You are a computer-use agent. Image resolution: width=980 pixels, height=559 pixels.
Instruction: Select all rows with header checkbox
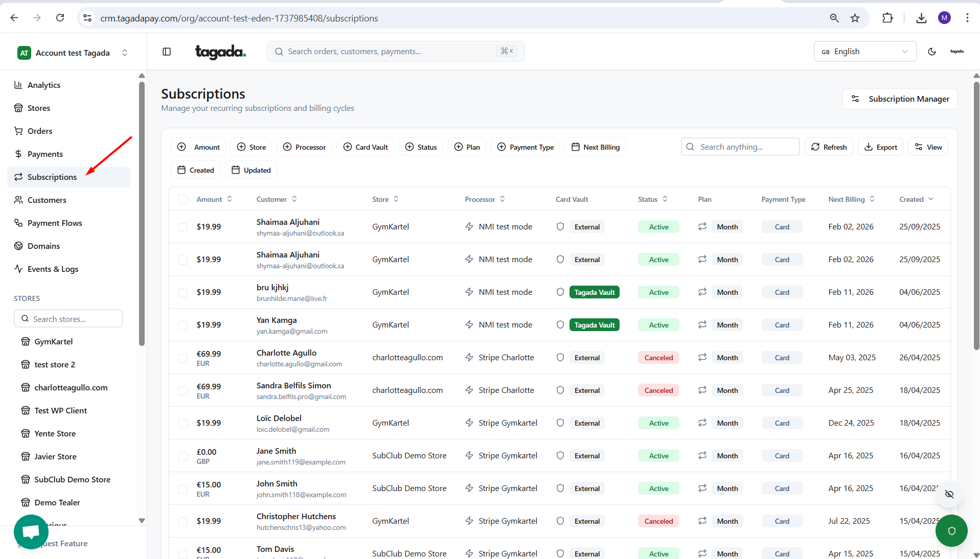coord(183,199)
